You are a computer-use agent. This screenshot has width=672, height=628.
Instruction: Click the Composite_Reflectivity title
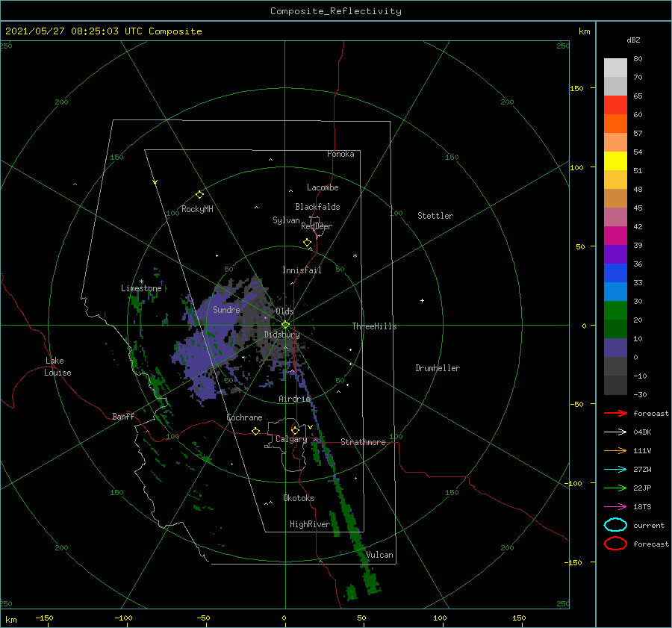click(x=336, y=11)
